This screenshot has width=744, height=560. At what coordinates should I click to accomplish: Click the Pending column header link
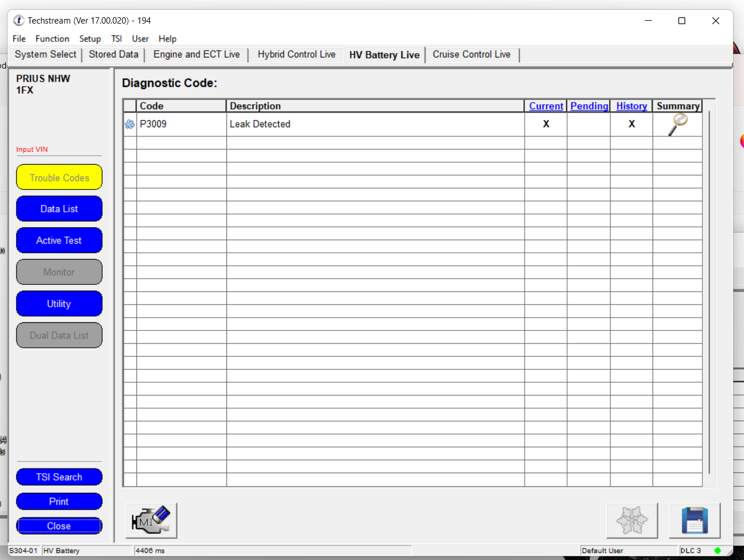[x=589, y=106]
